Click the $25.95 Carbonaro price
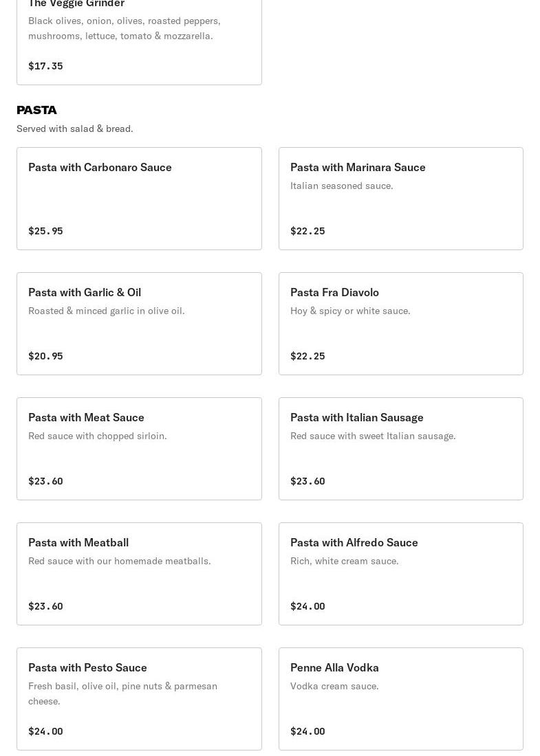This screenshot has height=756, width=540. point(45,231)
